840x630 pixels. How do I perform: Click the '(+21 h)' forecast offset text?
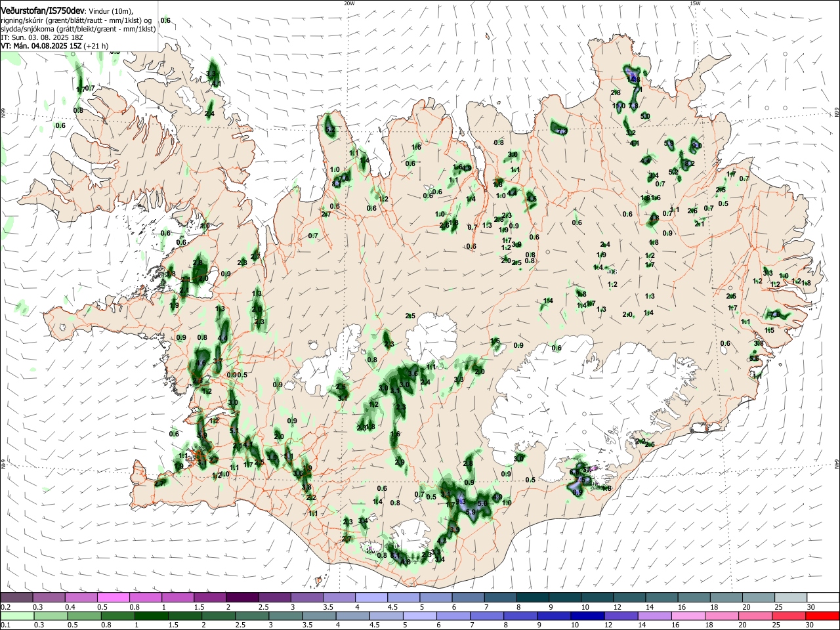(96, 46)
